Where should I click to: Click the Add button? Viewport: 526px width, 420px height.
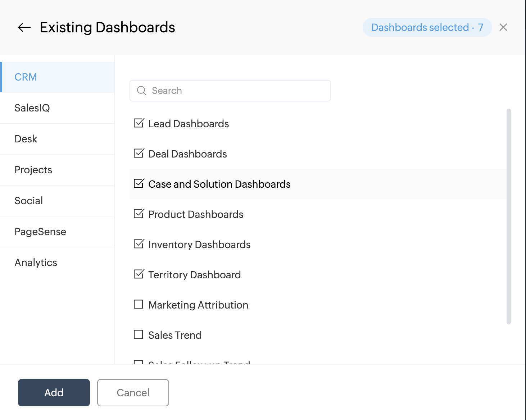54,393
